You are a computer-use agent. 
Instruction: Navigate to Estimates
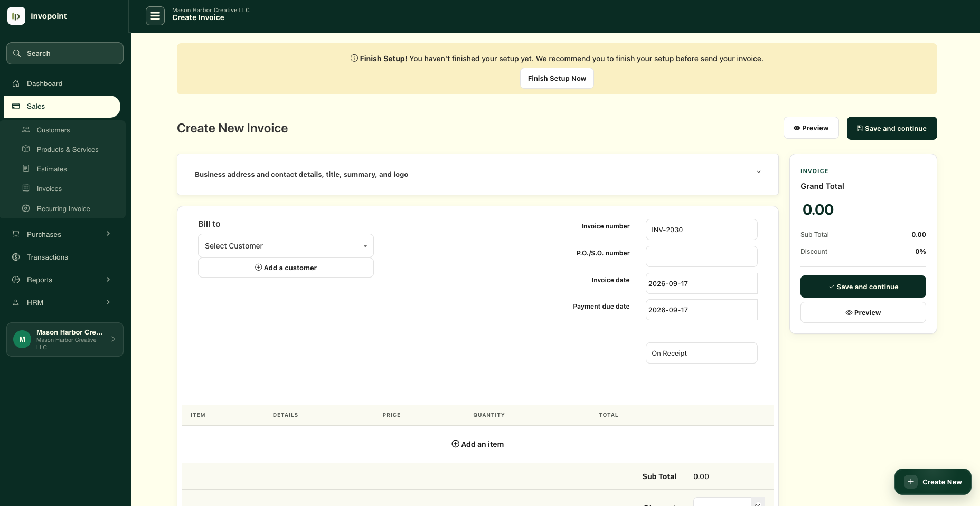coord(52,169)
